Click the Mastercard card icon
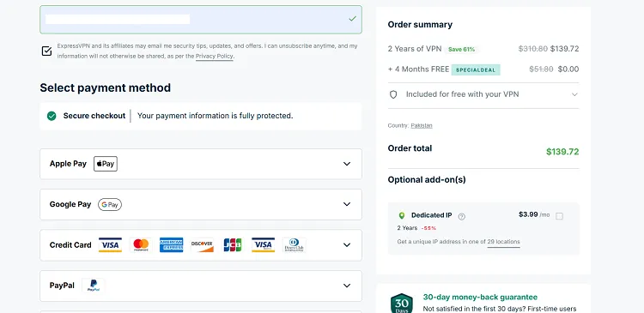 pyautogui.click(x=141, y=245)
